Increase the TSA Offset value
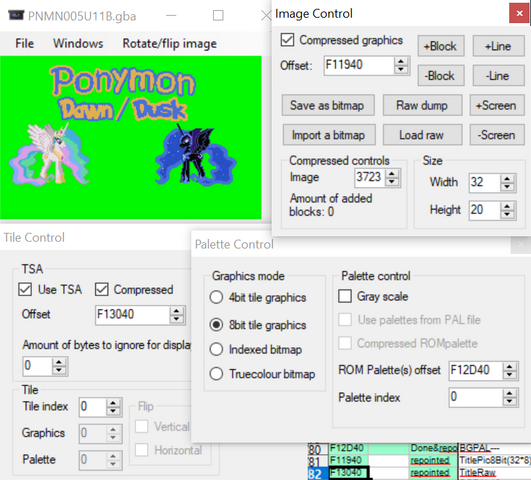Image resolution: width=531 pixels, height=480 pixels. point(176,311)
